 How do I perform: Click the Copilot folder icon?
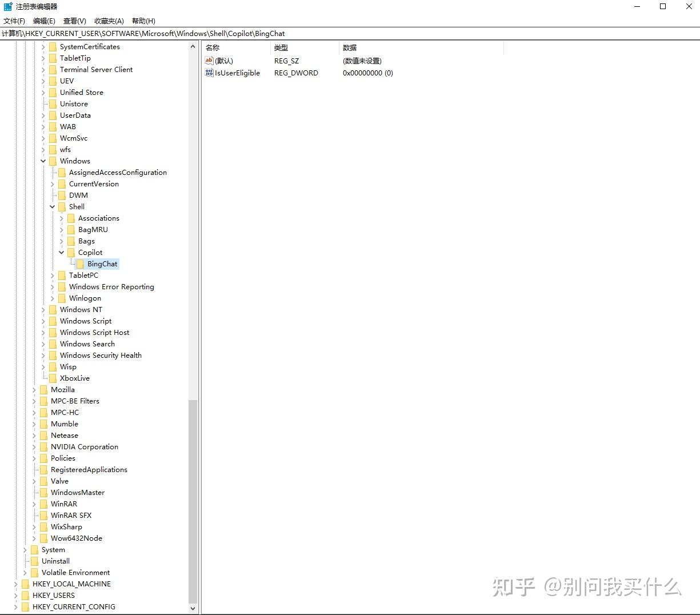pyautogui.click(x=71, y=253)
